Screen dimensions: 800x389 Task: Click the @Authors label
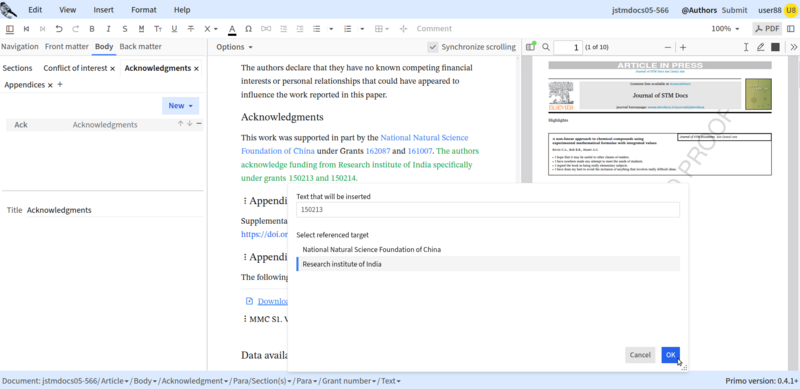699,10
